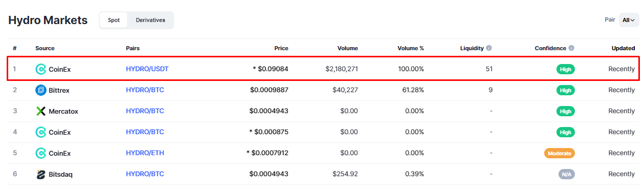The image size is (644, 189).
Task: Click the price * $0.09084
Action: 270,69
